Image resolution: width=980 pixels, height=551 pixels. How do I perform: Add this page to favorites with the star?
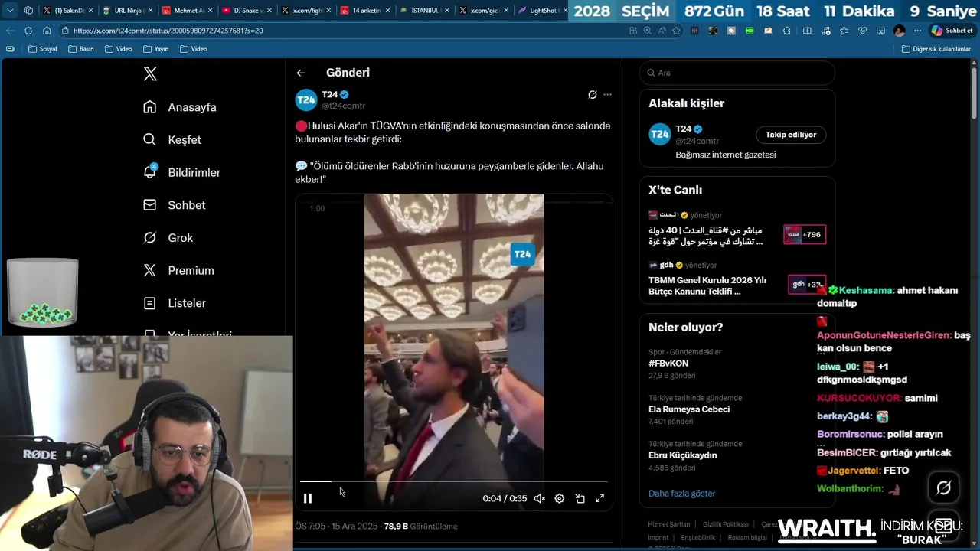pyautogui.click(x=676, y=31)
